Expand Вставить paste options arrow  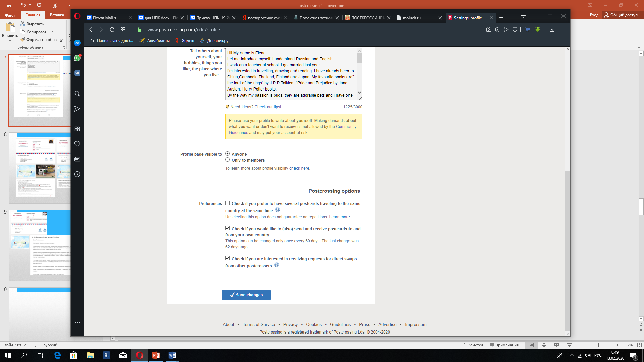(x=10, y=41)
